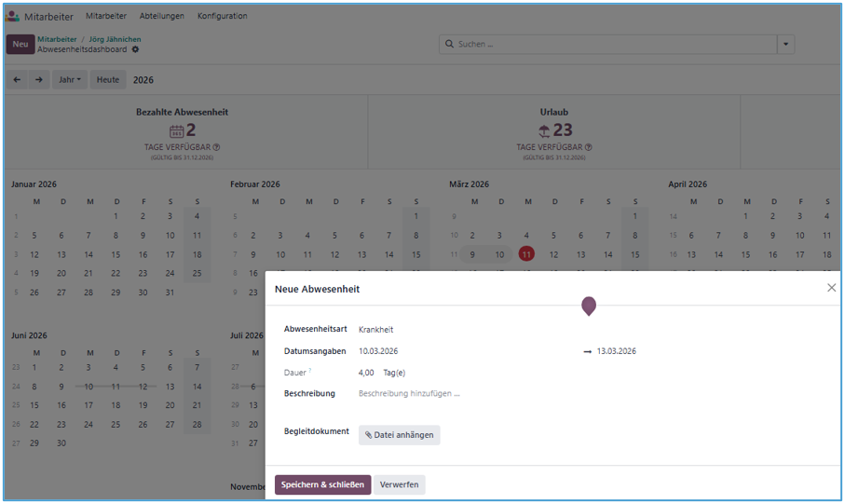This screenshot has height=504, width=845.
Task: Click the Datei anhängen attachment button
Action: click(x=399, y=435)
